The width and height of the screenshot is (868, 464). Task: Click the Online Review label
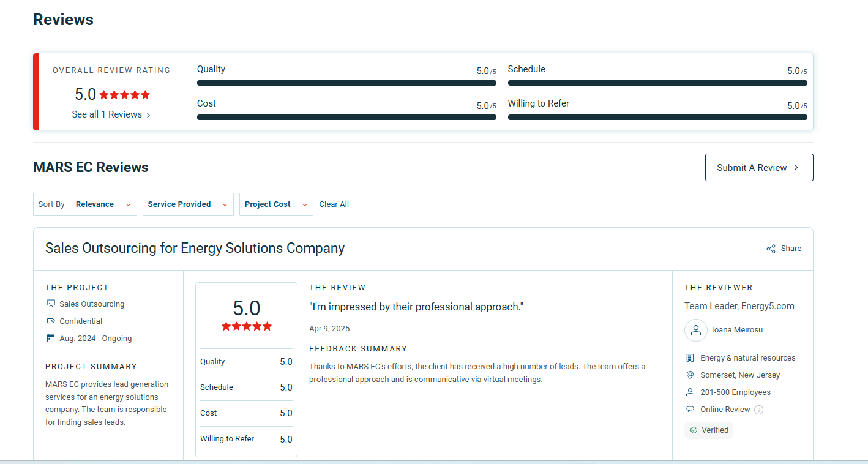click(725, 409)
